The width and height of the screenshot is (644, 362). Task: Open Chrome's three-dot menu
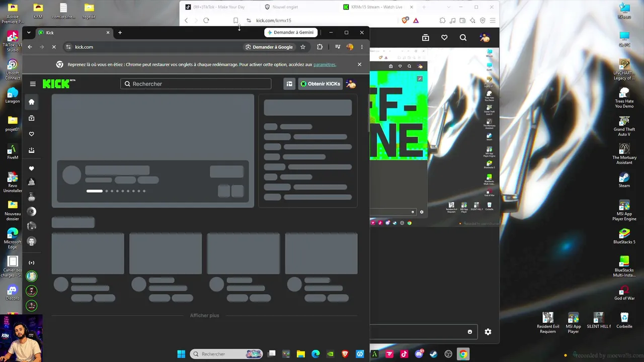(362, 47)
